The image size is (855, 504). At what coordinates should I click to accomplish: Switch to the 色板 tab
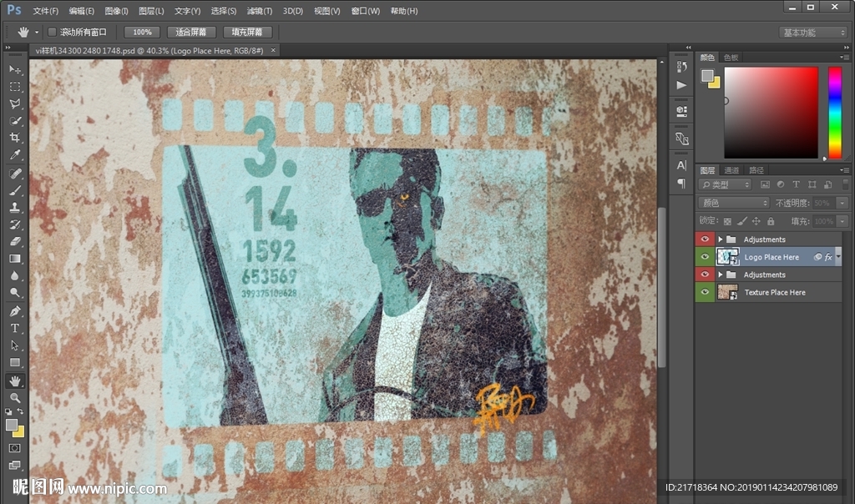coord(731,58)
